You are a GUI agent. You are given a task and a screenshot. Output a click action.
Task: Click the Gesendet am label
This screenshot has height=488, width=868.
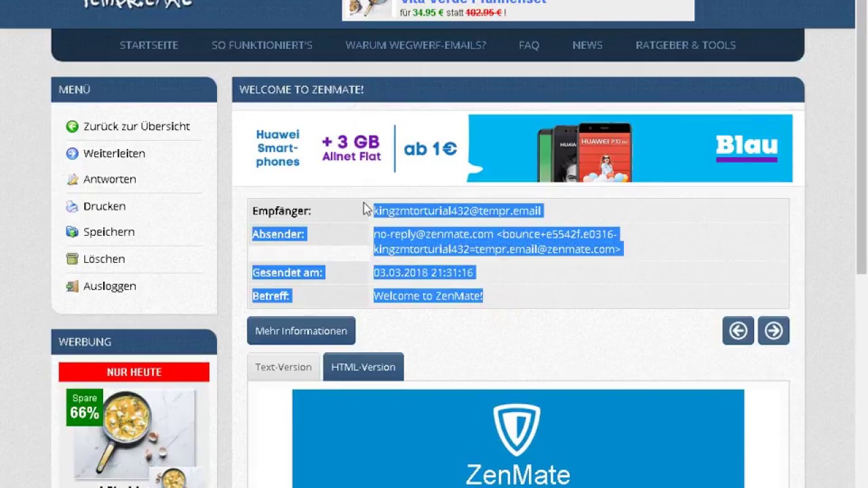coord(288,272)
